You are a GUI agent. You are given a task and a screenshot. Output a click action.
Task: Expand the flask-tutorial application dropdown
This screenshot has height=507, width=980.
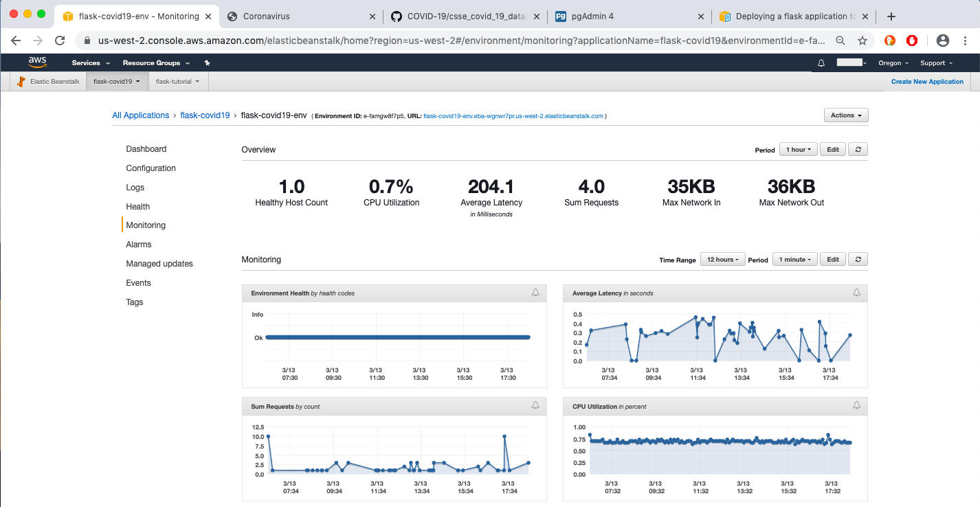click(177, 82)
